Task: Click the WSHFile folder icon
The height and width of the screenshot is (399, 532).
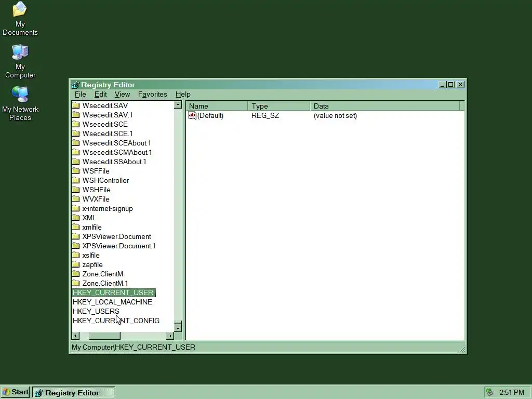Action: click(x=76, y=190)
